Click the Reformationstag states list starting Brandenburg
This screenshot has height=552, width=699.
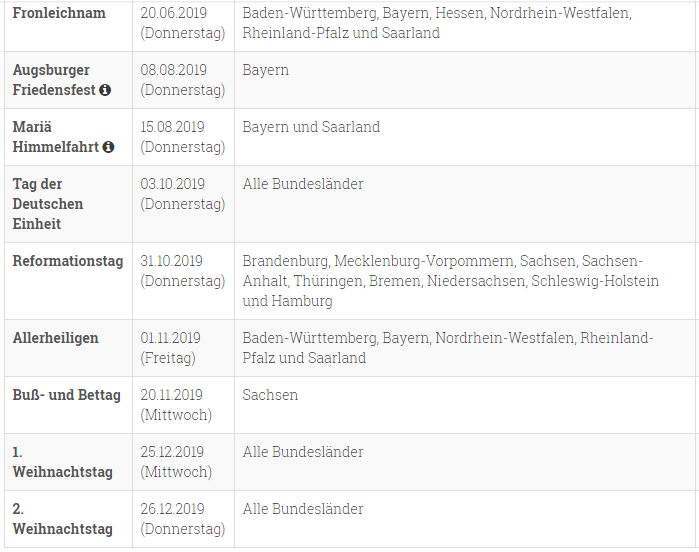click(451, 281)
